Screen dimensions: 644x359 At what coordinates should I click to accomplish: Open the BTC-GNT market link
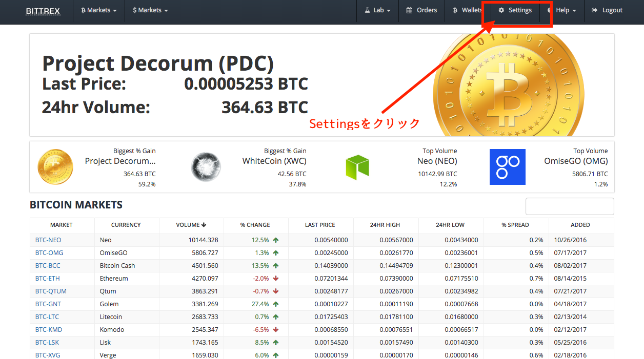pos(48,304)
